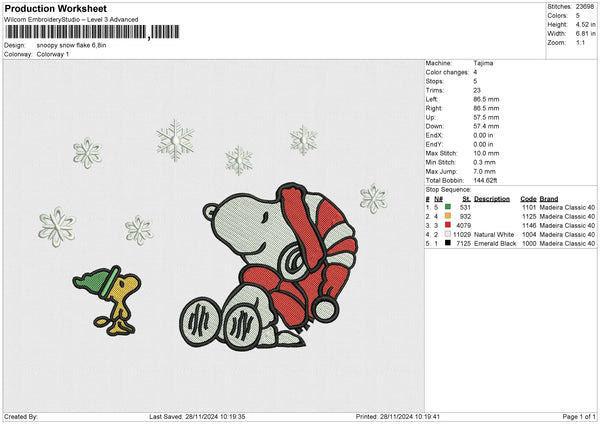Screen dimensions: 600x424
Task: Click the Up value '57.5 mm'
Action: 486,117
